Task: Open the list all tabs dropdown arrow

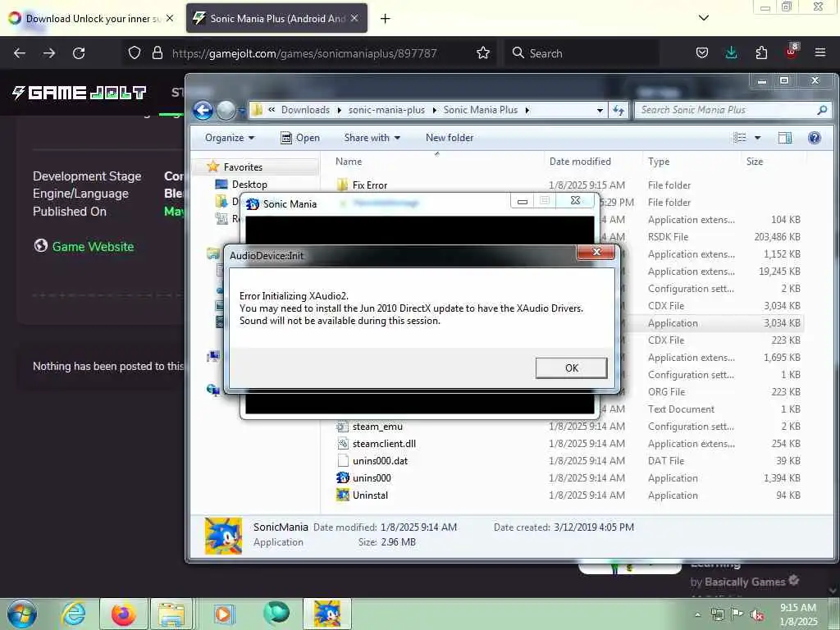Action: (x=704, y=18)
